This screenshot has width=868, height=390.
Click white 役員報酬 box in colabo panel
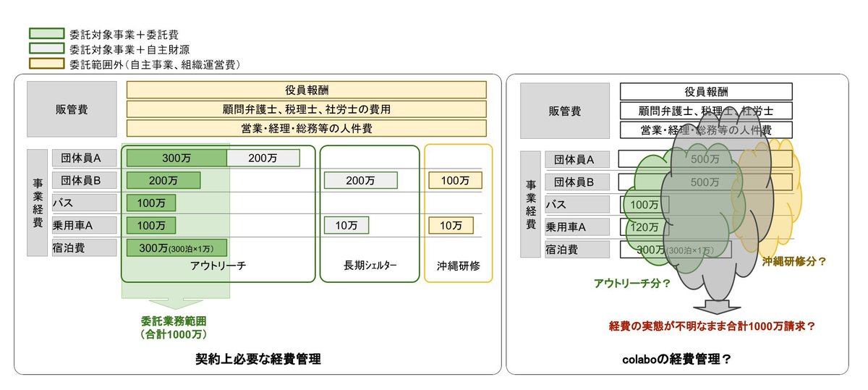coord(706,91)
